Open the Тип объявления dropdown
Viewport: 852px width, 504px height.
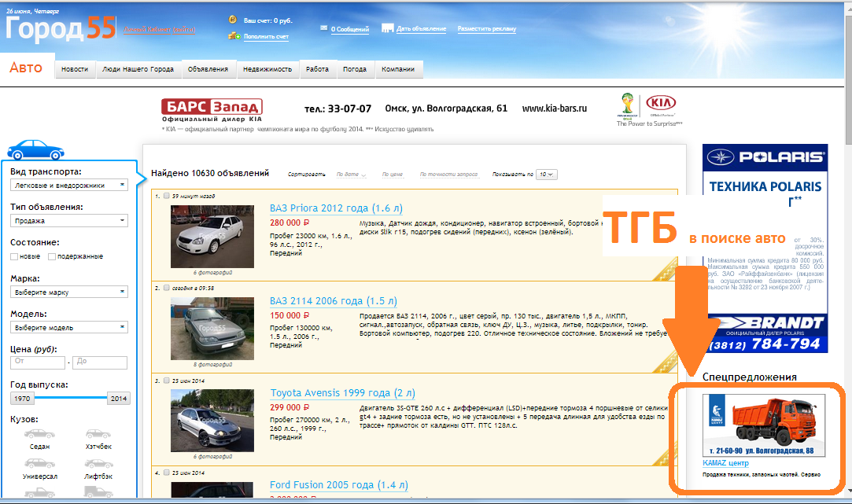click(x=69, y=220)
